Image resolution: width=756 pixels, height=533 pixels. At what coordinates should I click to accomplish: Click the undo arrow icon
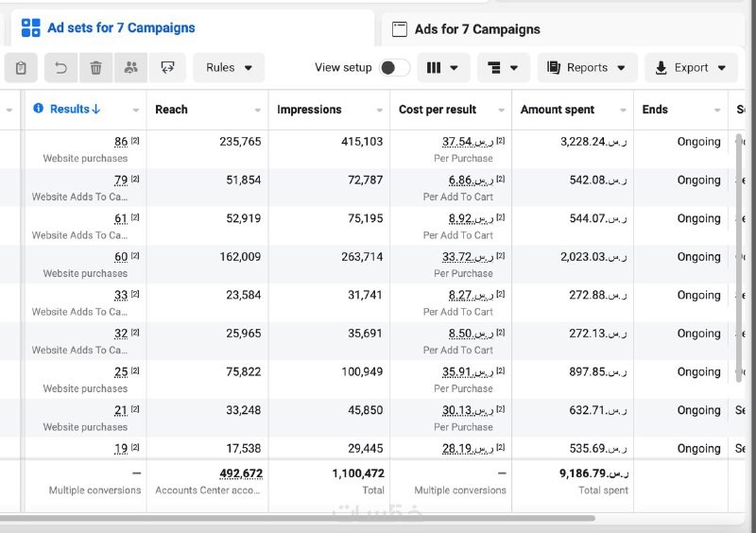point(60,68)
